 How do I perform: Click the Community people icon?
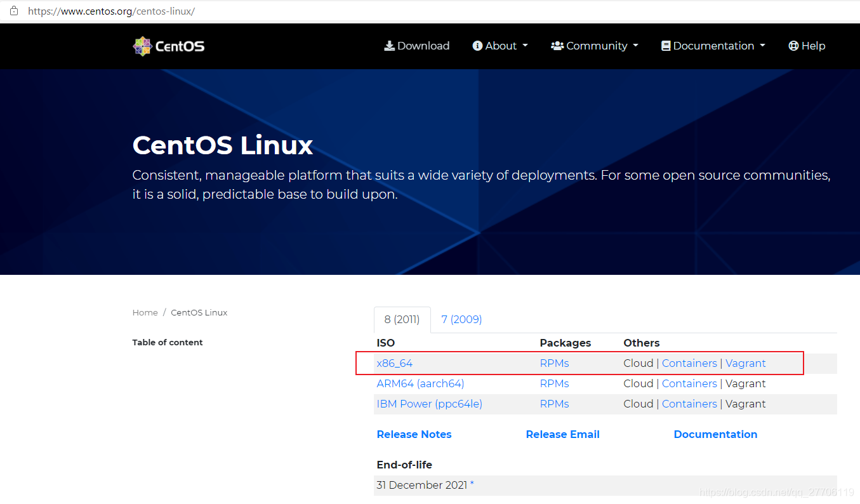coord(557,46)
